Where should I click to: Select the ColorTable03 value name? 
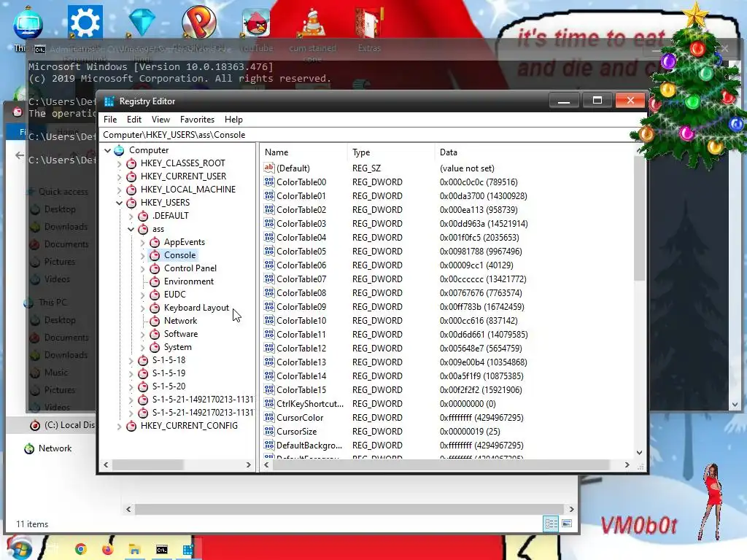coord(301,224)
